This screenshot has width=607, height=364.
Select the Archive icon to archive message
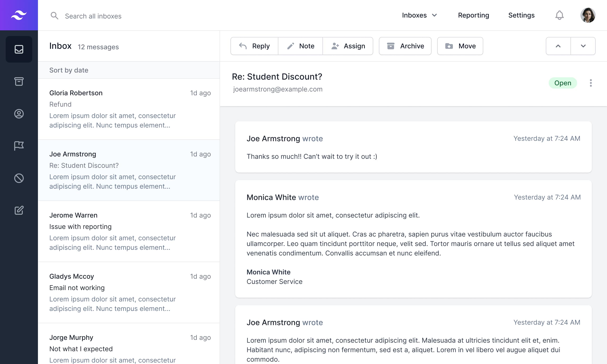point(390,45)
